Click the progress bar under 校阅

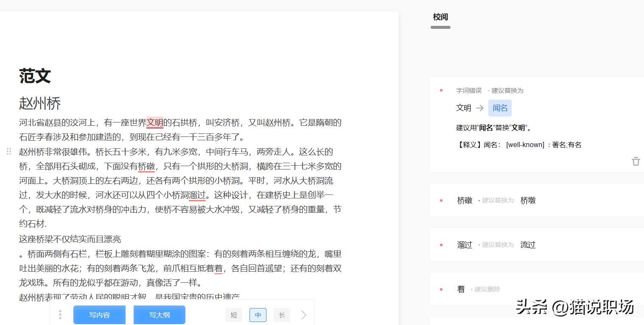point(440,27)
